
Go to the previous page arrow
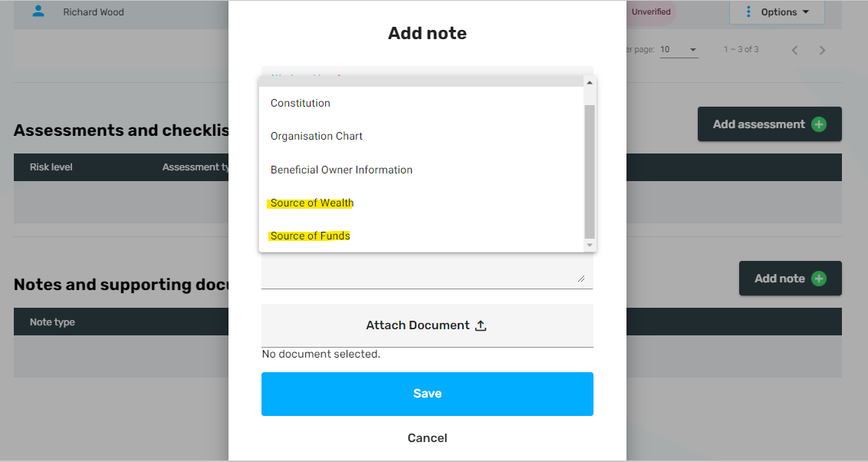(795, 51)
